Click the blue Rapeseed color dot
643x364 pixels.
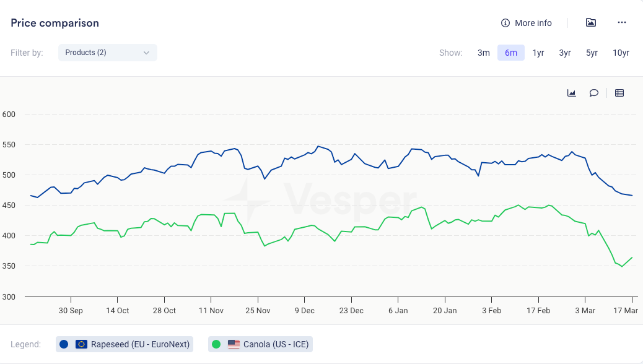pos(64,344)
